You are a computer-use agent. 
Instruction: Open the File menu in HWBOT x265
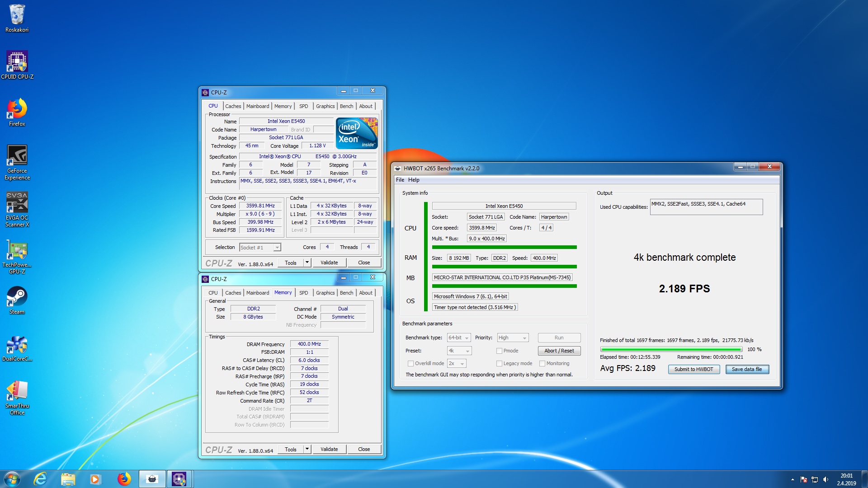coord(400,180)
